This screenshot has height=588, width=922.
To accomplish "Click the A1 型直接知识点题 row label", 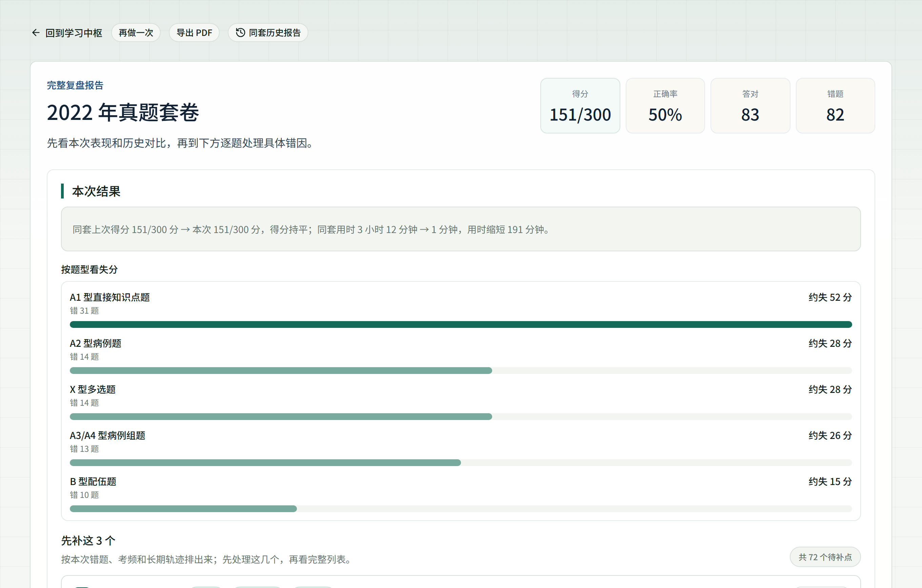I will tap(109, 297).
